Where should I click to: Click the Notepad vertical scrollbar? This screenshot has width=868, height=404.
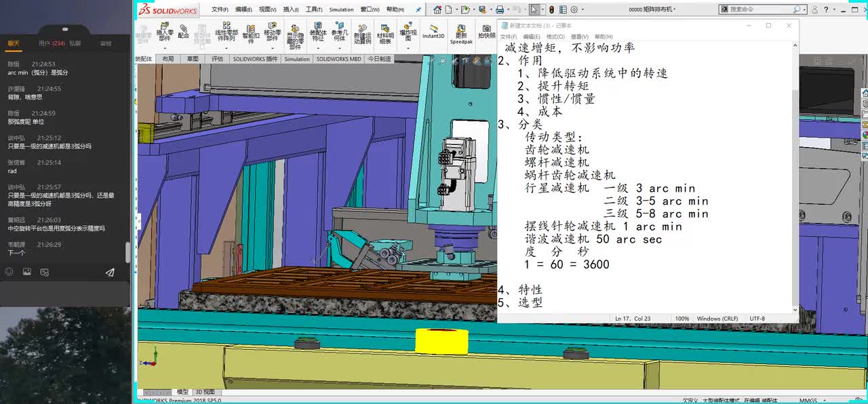[x=795, y=176]
